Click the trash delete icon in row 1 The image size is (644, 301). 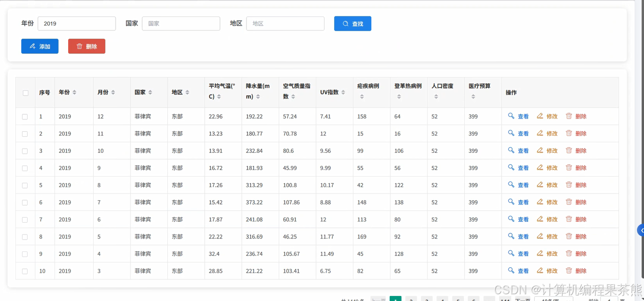pyautogui.click(x=569, y=116)
